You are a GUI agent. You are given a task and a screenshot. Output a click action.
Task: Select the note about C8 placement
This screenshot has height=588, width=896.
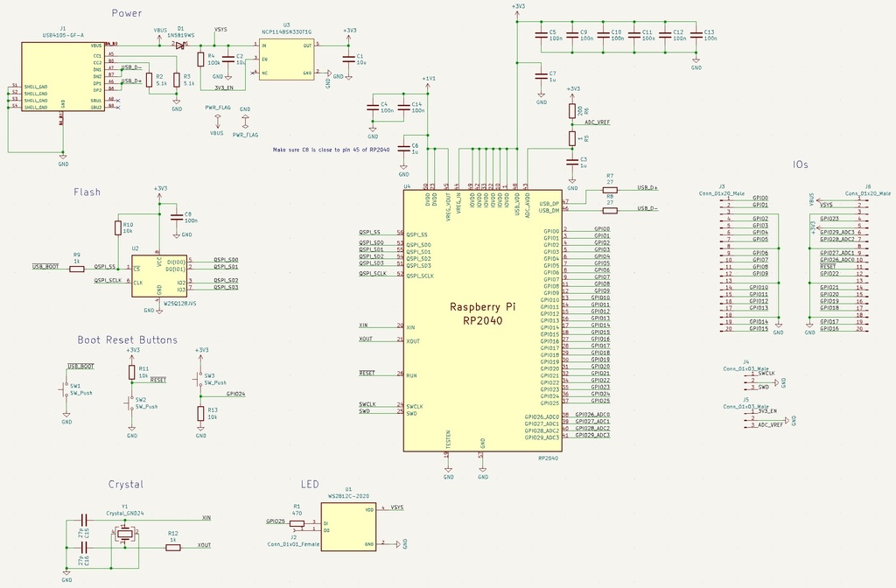(331, 150)
